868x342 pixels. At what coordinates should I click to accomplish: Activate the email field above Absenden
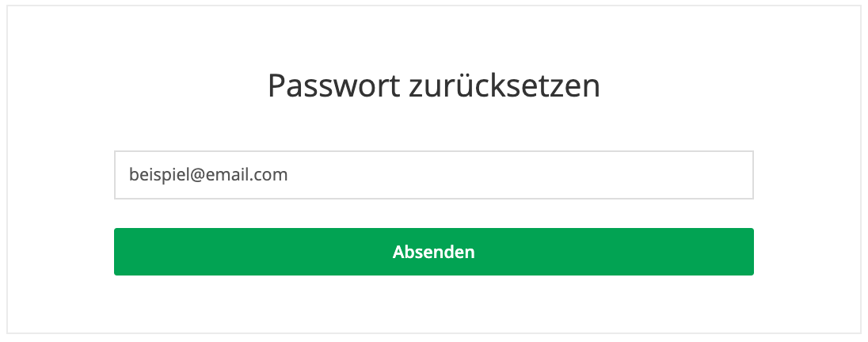pos(433,175)
